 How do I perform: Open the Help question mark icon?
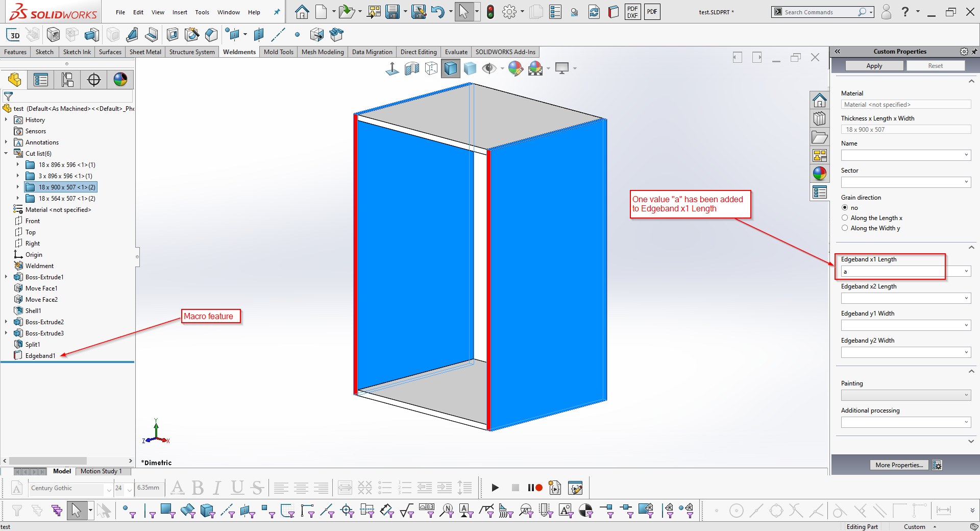tap(905, 12)
